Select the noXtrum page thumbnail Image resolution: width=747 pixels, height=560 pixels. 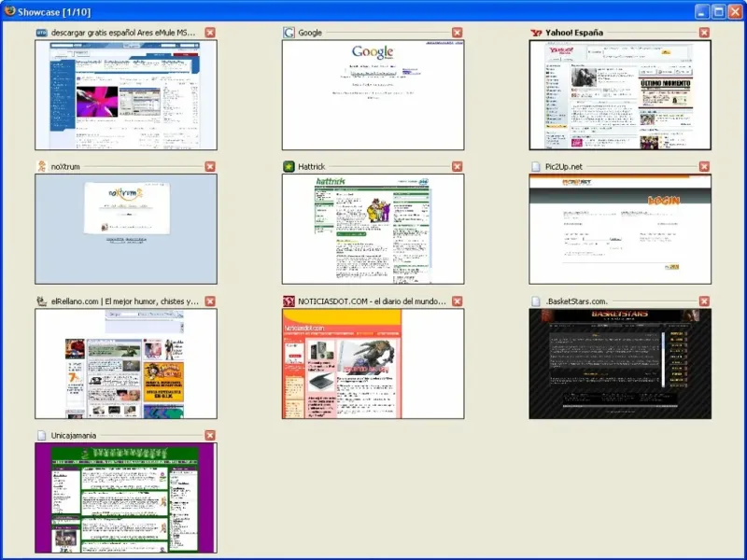pyautogui.click(x=126, y=229)
